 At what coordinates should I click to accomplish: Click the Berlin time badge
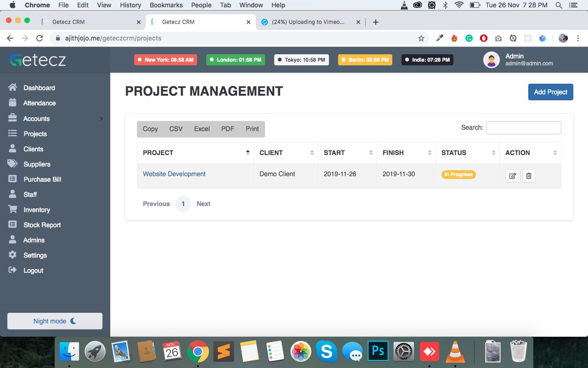tap(365, 60)
